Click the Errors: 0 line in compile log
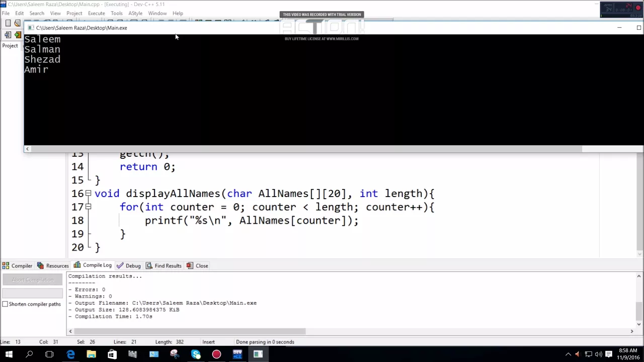The image size is (644, 362). (x=87, y=290)
